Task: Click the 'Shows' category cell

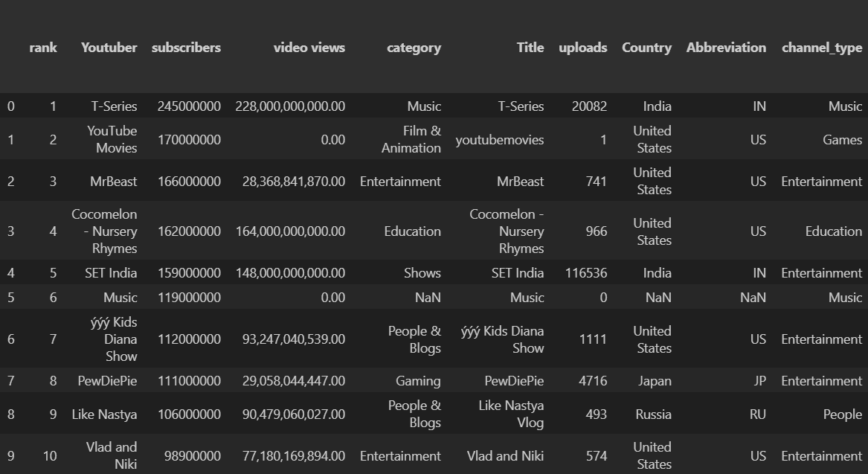Action: [422, 273]
